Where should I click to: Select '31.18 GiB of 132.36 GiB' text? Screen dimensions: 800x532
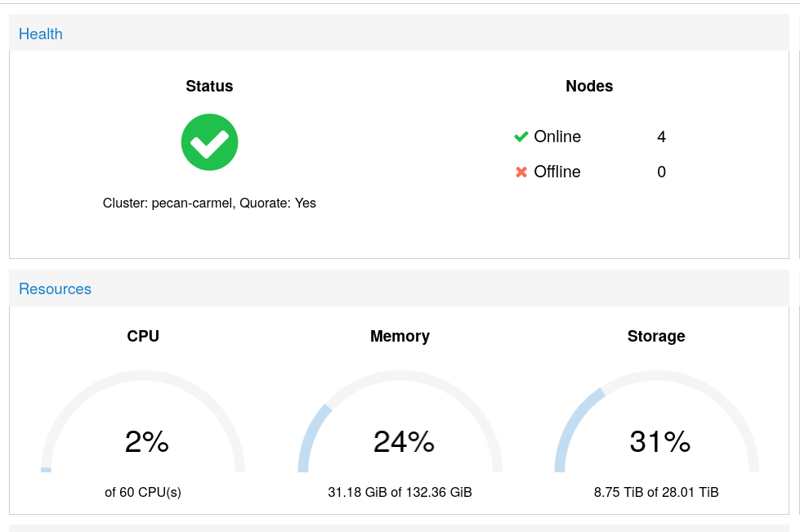coord(400,492)
